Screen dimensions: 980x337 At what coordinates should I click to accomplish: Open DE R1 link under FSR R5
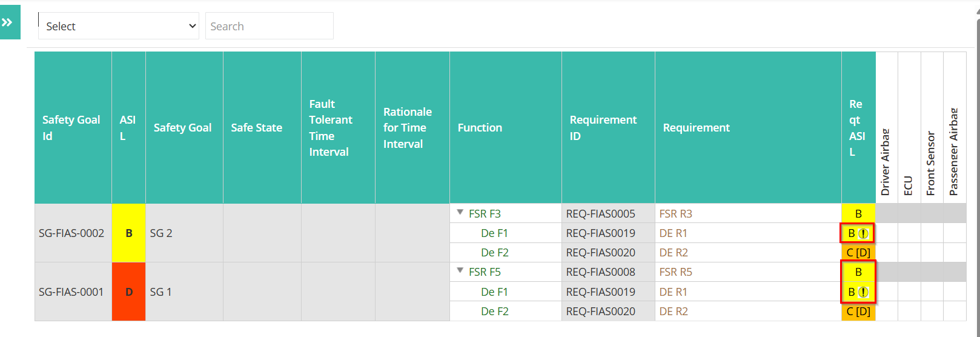673,292
